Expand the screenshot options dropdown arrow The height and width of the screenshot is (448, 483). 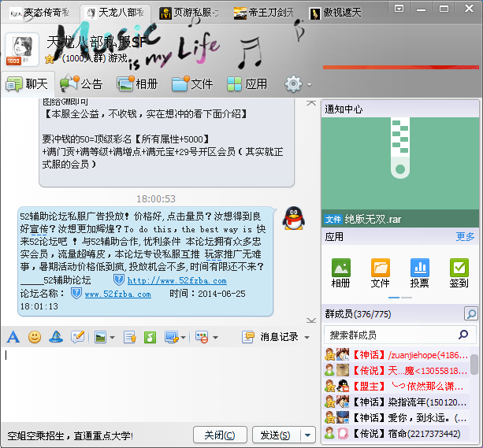[x=183, y=338]
